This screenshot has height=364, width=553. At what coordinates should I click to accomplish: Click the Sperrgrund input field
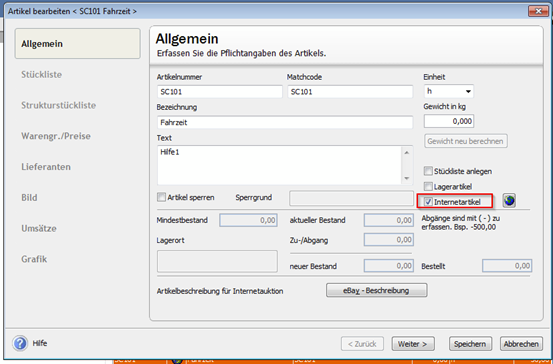tap(351, 198)
